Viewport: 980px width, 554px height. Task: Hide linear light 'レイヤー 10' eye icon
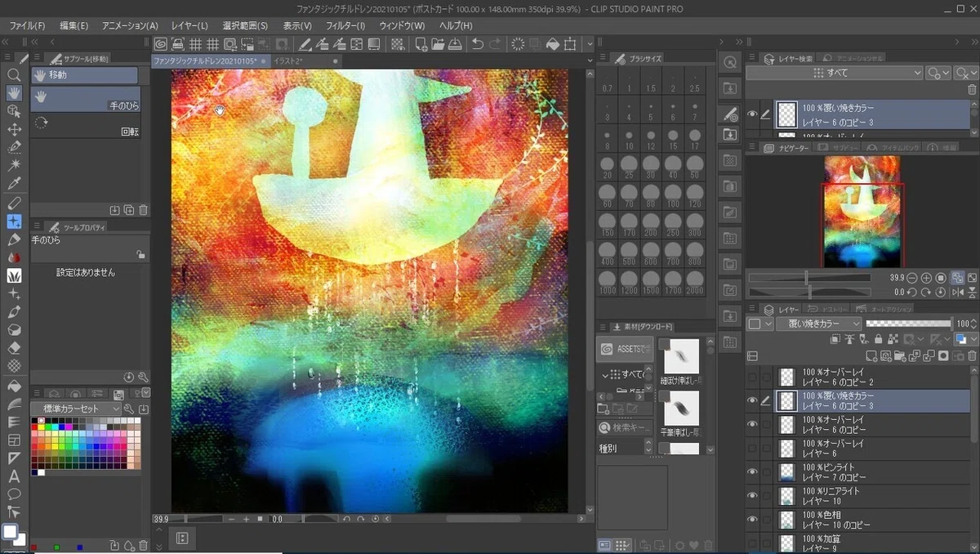coord(752,495)
